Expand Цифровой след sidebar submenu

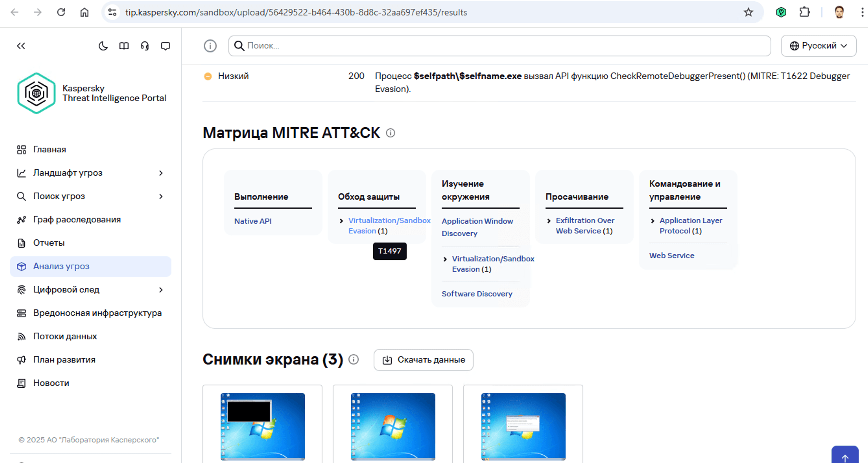tap(161, 290)
